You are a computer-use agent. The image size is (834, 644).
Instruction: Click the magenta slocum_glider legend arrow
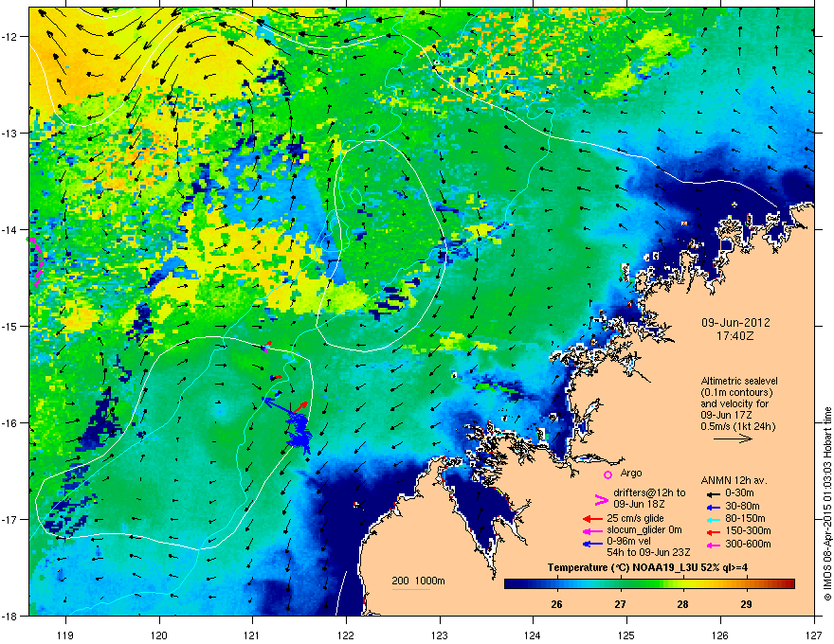click(592, 530)
